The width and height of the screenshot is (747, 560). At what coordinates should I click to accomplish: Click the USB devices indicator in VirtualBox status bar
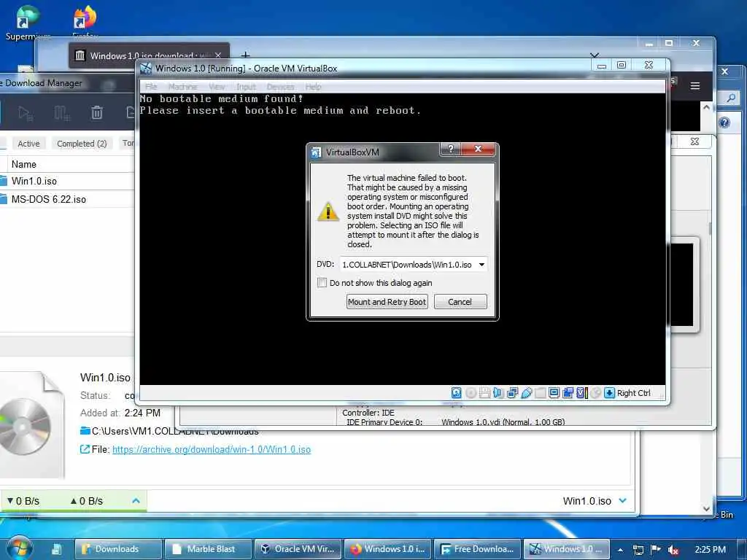pos(527,393)
